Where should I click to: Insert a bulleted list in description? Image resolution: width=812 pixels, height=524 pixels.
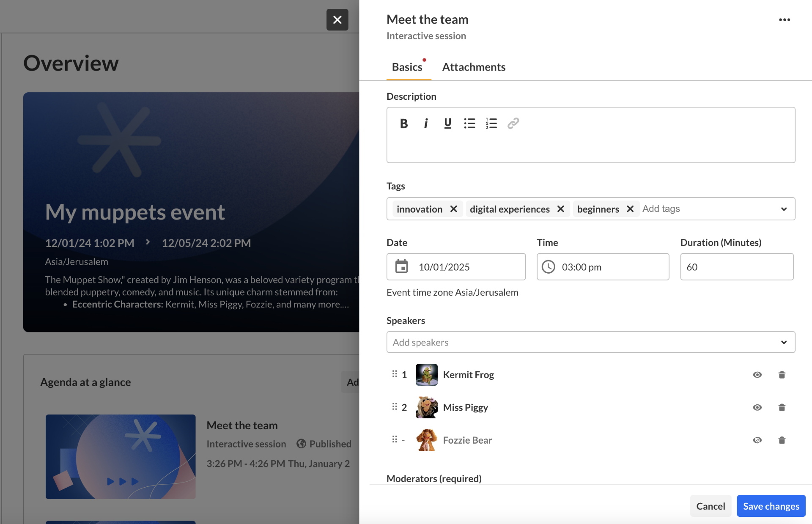pyautogui.click(x=469, y=123)
